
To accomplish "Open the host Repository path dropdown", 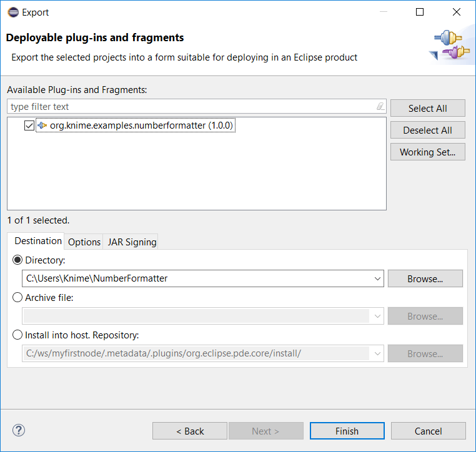I will point(377,353).
